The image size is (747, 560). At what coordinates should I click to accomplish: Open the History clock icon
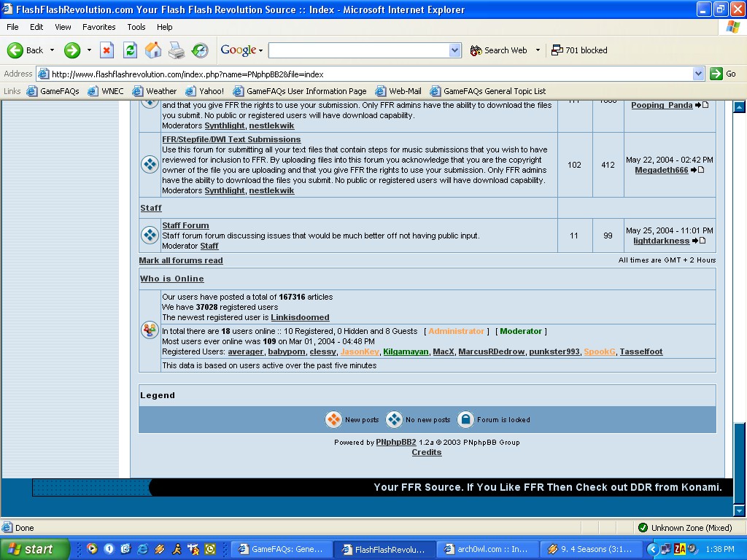pyautogui.click(x=200, y=50)
